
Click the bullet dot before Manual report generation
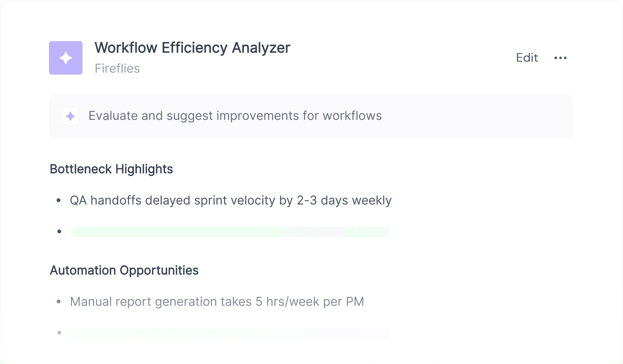point(59,302)
